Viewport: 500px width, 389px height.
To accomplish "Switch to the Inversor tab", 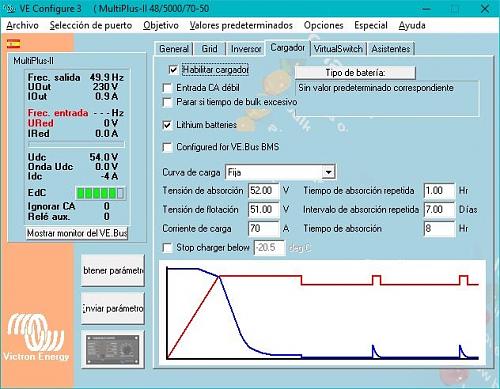I will pyautogui.click(x=246, y=49).
